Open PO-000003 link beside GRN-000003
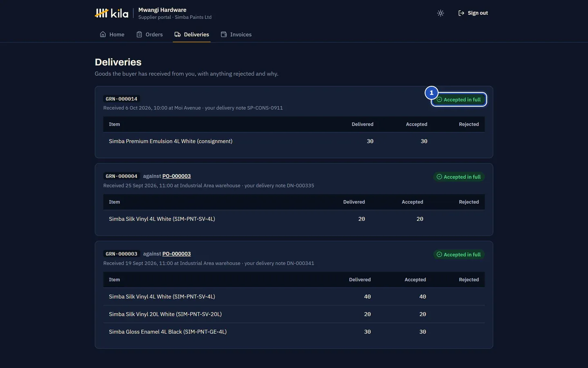Viewport: 588px width, 368px height. 176,254
